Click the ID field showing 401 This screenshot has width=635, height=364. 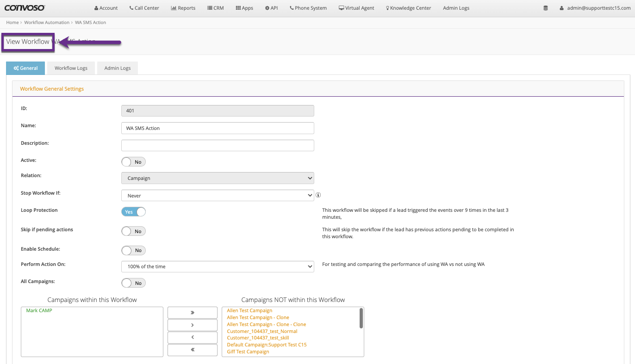[x=218, y=111]
